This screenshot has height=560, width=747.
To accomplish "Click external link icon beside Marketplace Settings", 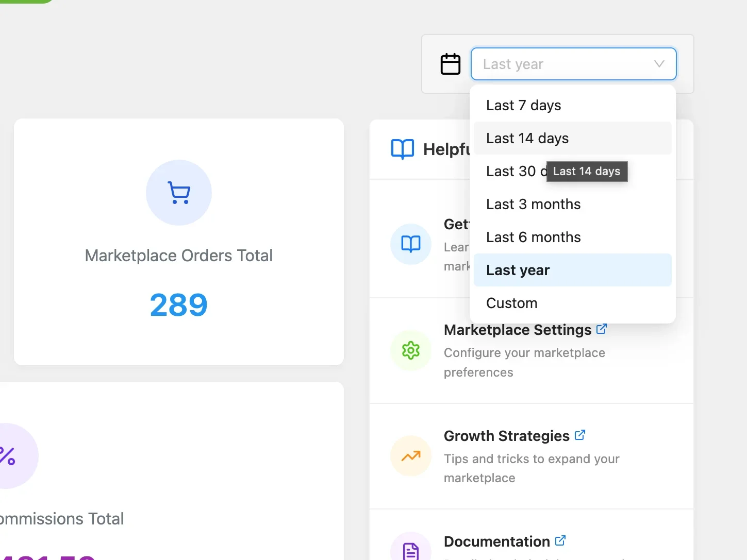I will 602,329.
